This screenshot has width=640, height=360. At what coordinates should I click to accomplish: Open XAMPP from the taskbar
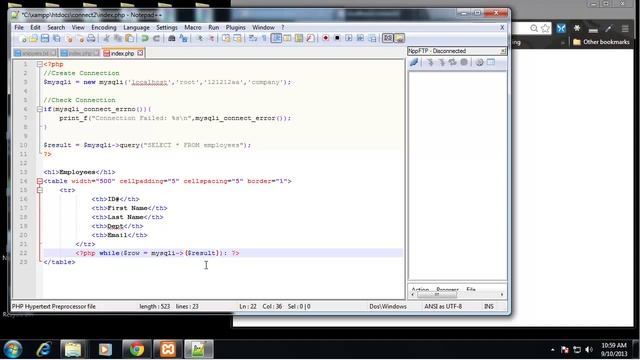(167, 349)
